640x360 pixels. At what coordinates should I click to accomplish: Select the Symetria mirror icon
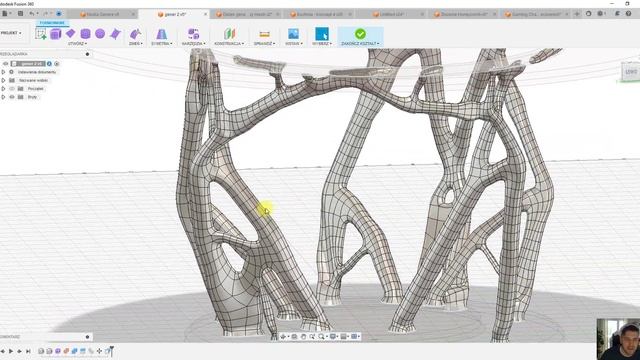pyautogui.click(x=162, y=34)
